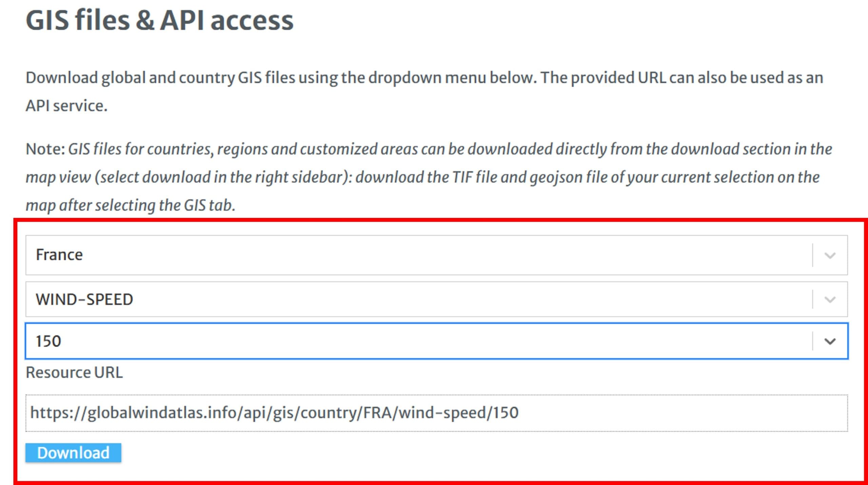The height and width of the screenshot is (485, 868).
Task: Expand the 150 height dropdown chevron
Action: [x=830, y=341]
